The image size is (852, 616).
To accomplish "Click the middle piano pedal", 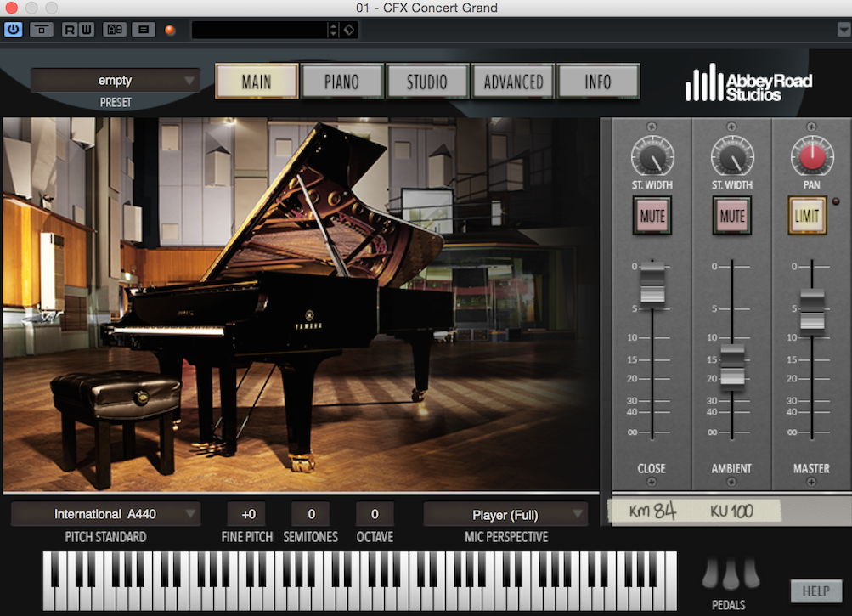I will pos(731,574).
